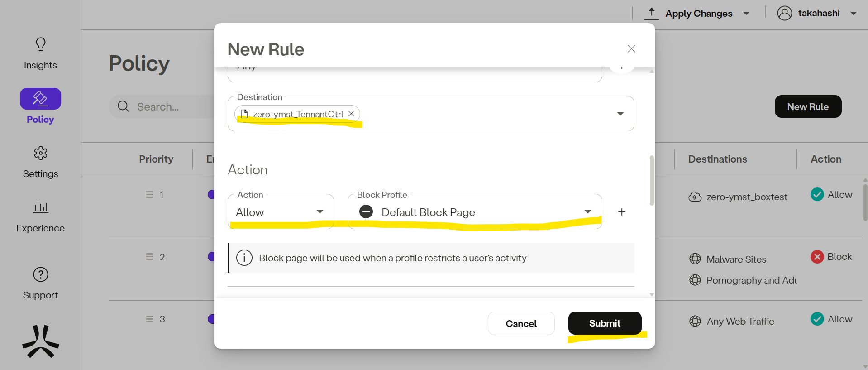Click the dialog vertical scrollbar
This screenshot has width=868, height=370.
tap(652, 180)
